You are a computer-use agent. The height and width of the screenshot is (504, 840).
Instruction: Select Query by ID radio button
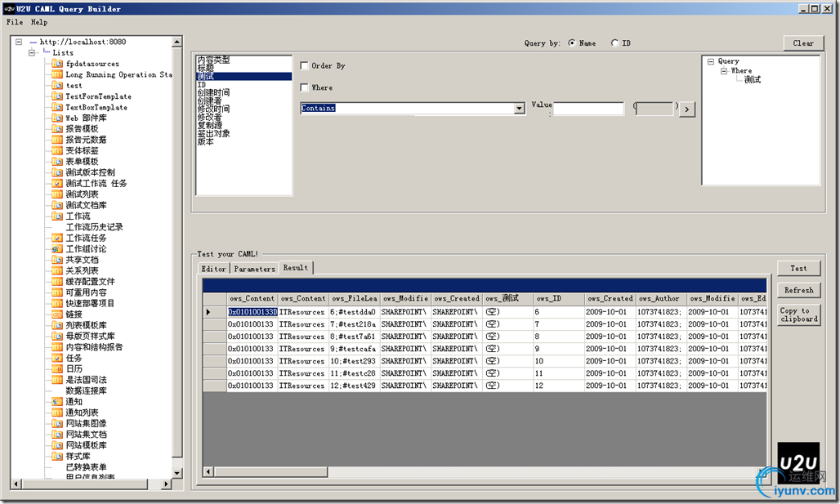615,42
